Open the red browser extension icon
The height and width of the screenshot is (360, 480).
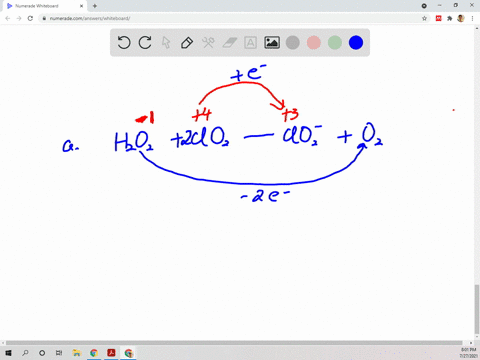point(439,18)
